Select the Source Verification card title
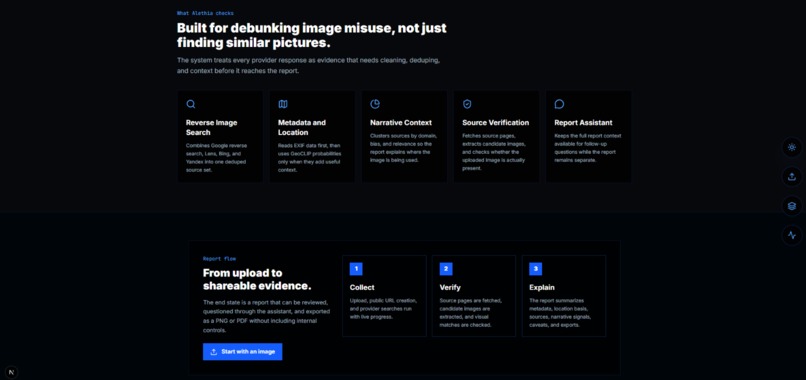Image resolution: width=806 pixels, height=380 pixels. 496,123
